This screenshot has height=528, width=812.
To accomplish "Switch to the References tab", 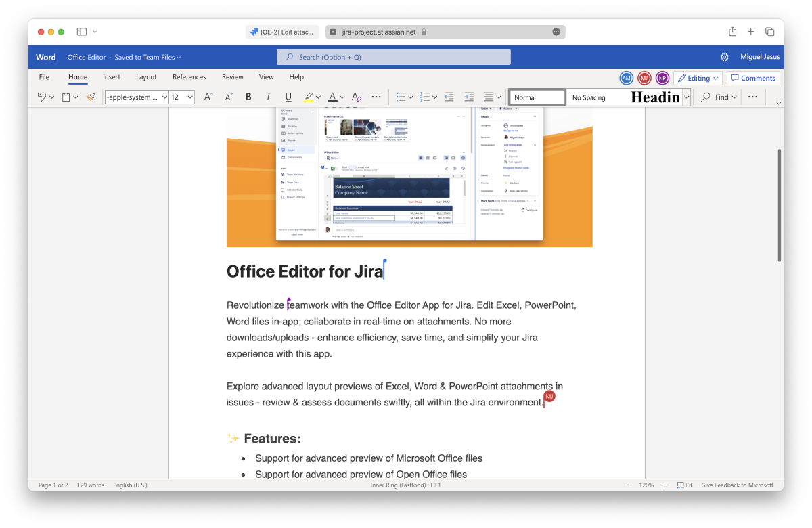I will [x=189, y=77].
